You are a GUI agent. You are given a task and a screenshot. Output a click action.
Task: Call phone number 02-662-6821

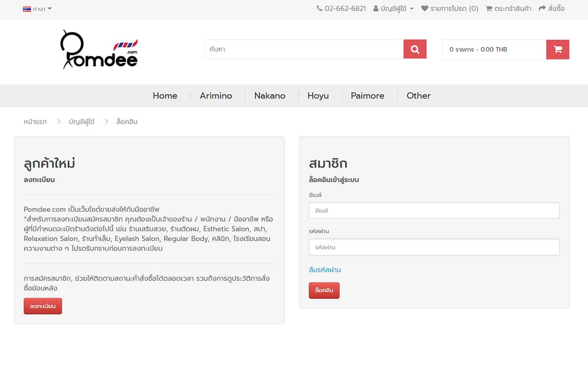click(x=342, y=8)
